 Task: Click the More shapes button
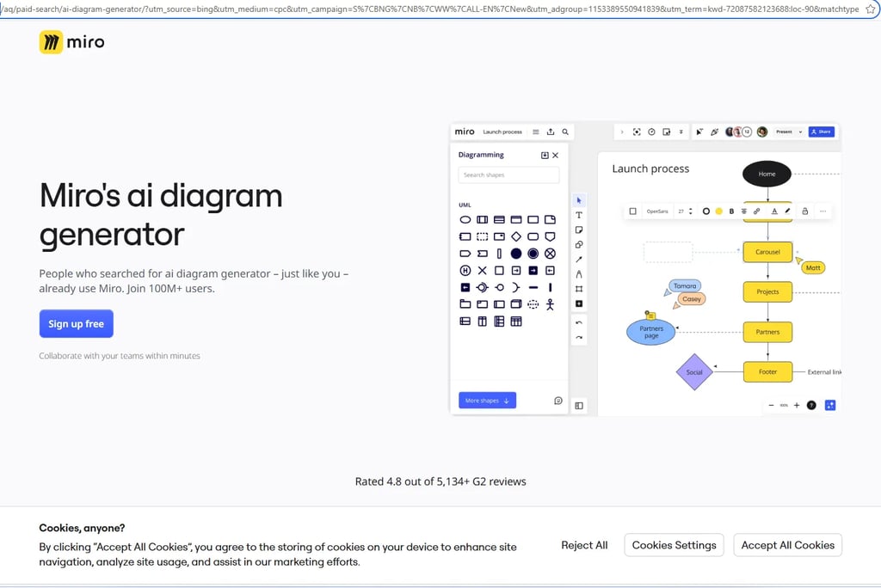click(487, 401)
